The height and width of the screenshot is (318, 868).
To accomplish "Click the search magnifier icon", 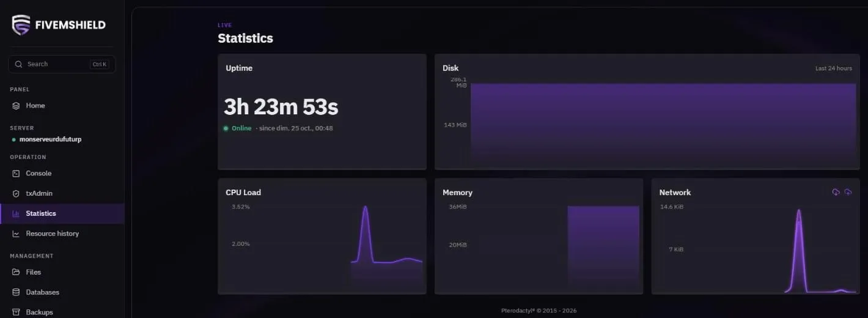I will click(18, 64).
